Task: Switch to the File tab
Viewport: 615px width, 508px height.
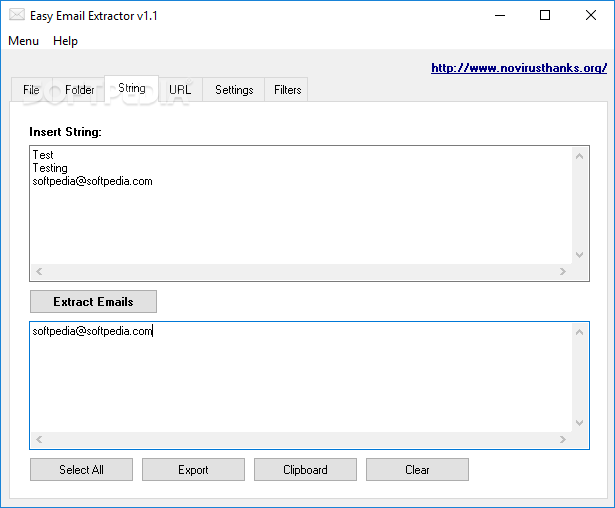Action: pyautogui.click(x=31, y=90)
